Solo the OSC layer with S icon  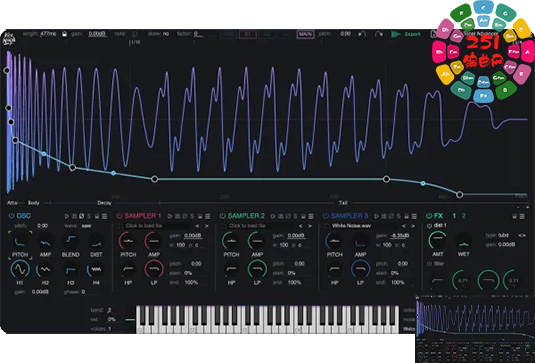89,216
